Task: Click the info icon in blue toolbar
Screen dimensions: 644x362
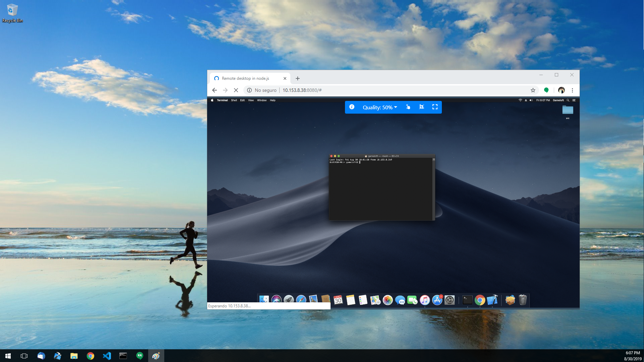Action: tap(352, 107)
